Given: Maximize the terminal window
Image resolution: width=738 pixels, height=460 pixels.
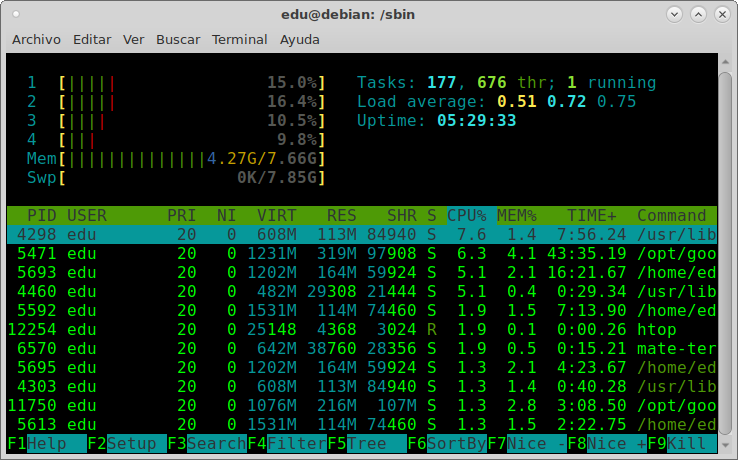Looking at the screenshot, I should (697, 14).
